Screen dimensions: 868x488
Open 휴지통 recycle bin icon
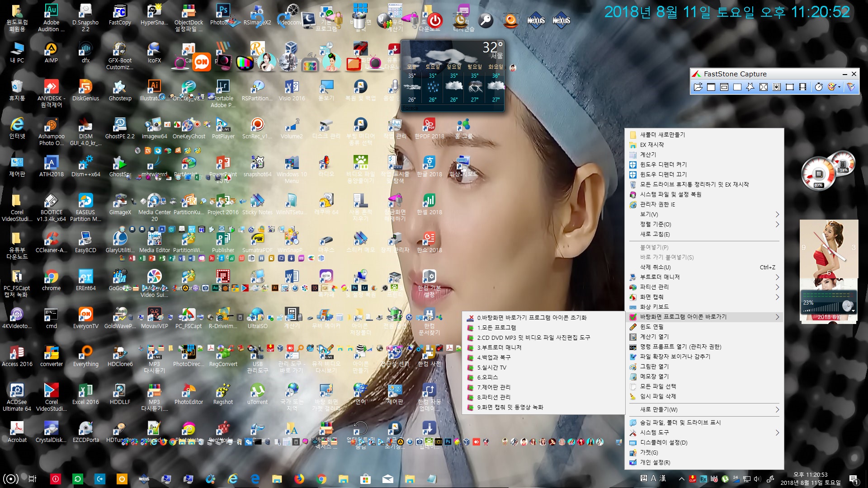[17, 90]
